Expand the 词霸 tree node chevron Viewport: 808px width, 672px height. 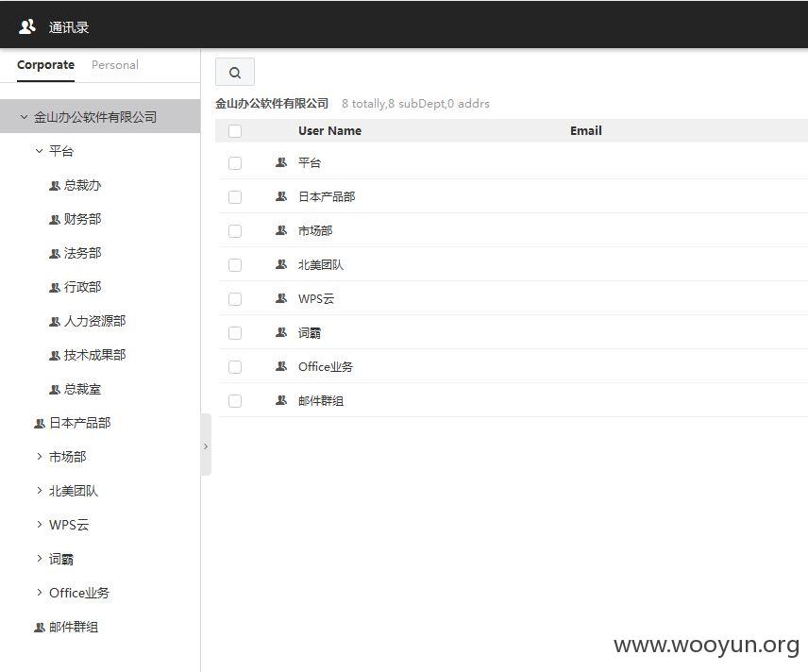pyautogui.click(x=39, y=559)
